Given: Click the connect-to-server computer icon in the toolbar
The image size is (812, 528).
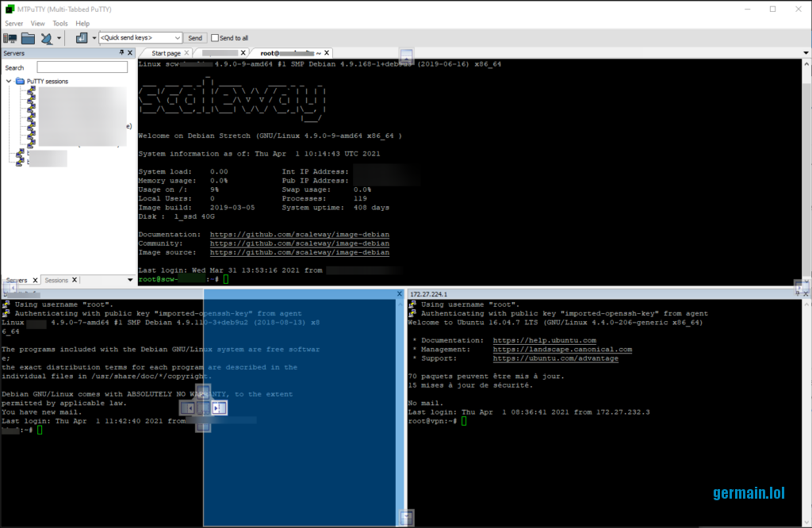Looking at the screenshot, I should tap(11, 38).
